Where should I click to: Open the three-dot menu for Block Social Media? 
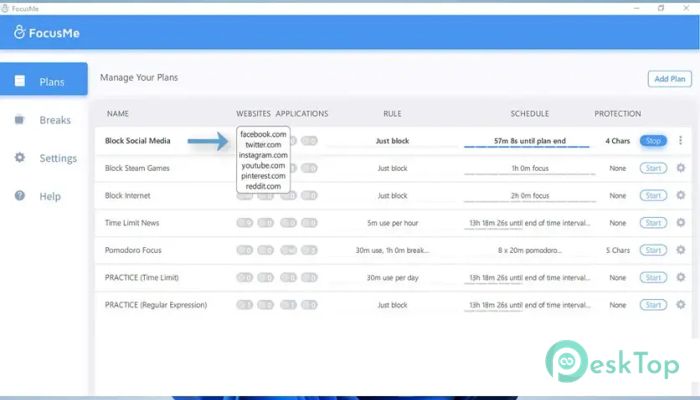pyautogui.click(x=680, y=141)
